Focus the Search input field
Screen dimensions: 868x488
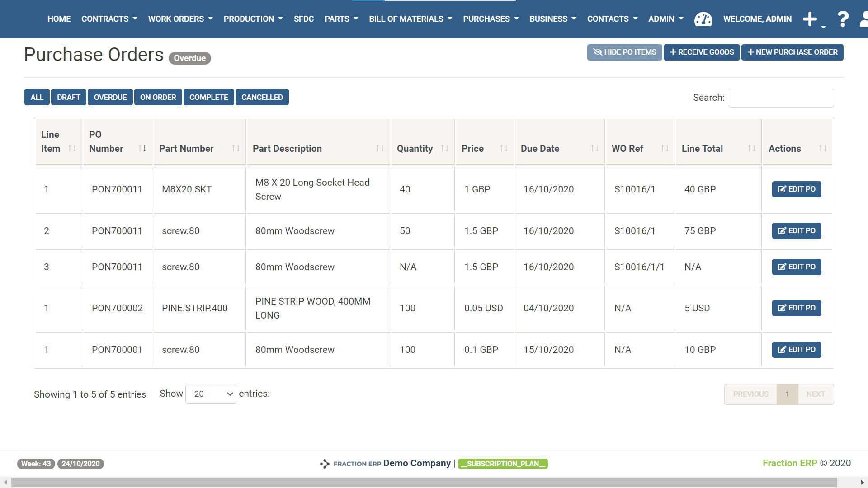[x=781, y=98]
